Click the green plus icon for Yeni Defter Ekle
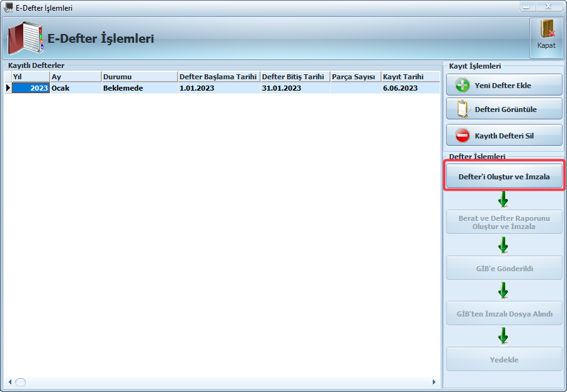 [x=462, y=86]
